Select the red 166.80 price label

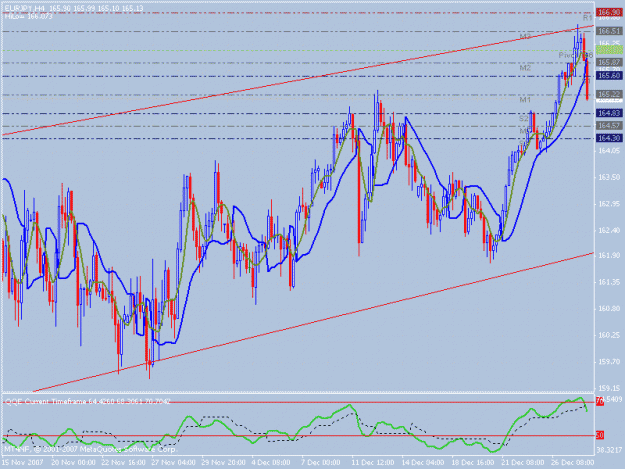609,13
